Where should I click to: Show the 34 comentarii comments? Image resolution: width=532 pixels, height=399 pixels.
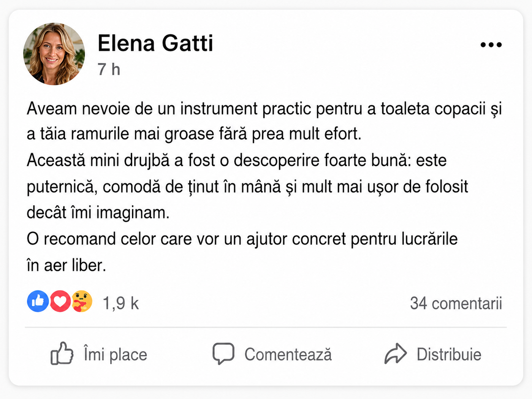click(456, 303)
